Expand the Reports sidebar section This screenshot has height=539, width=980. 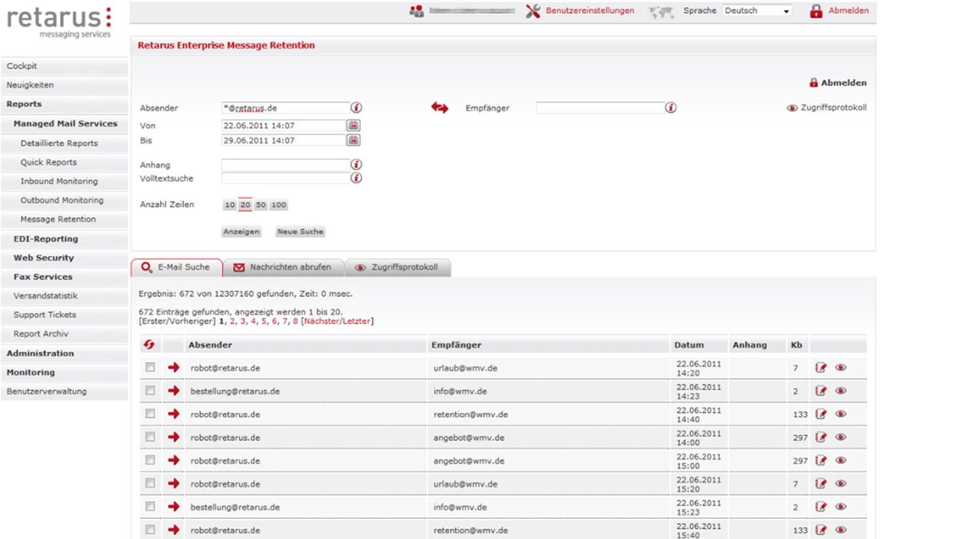(24, 104)
